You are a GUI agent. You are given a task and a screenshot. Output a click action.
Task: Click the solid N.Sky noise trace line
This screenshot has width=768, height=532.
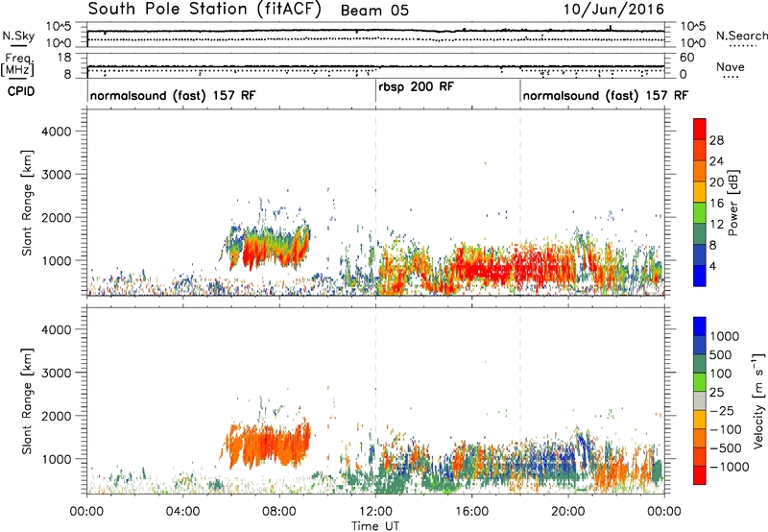click(375, 31)
